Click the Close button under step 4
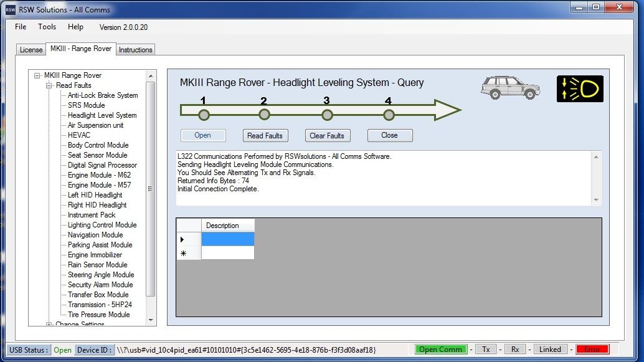Image resolution: width=644 pixels, height=362 pixels. (389, 135)
